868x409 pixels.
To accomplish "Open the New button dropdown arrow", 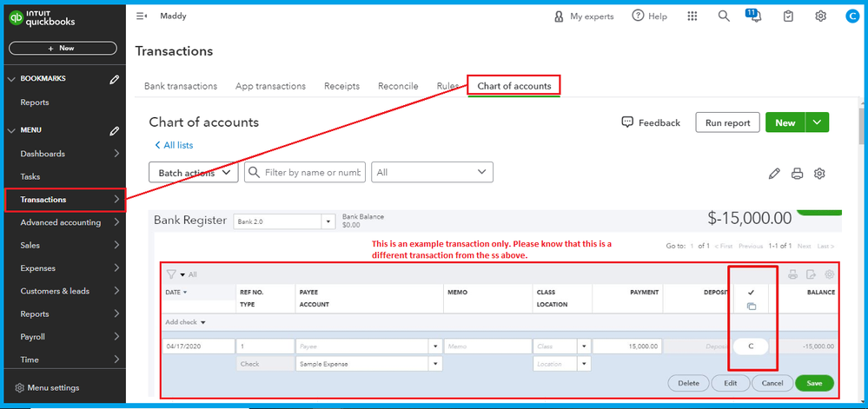I will pyautogui.click(x=817, y=122).
